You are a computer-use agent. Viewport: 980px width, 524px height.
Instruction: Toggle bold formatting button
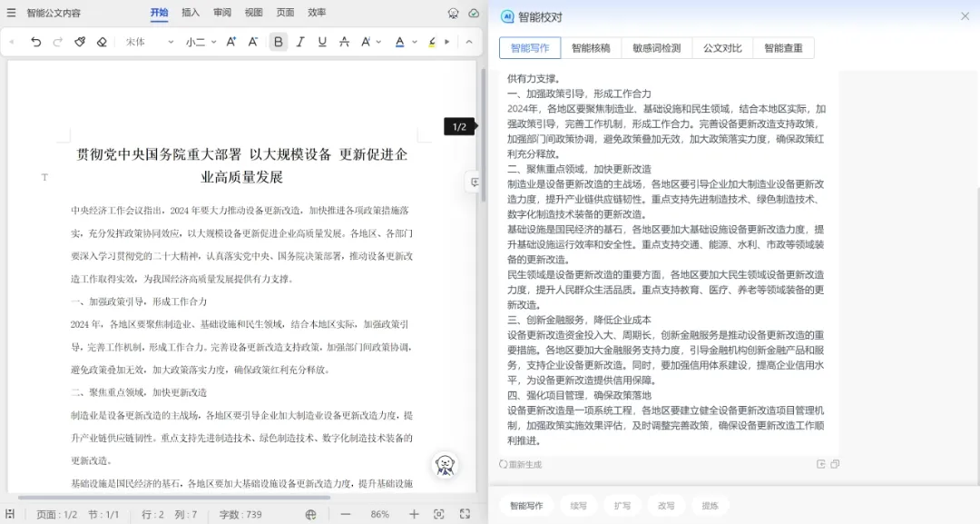[279, 42]
